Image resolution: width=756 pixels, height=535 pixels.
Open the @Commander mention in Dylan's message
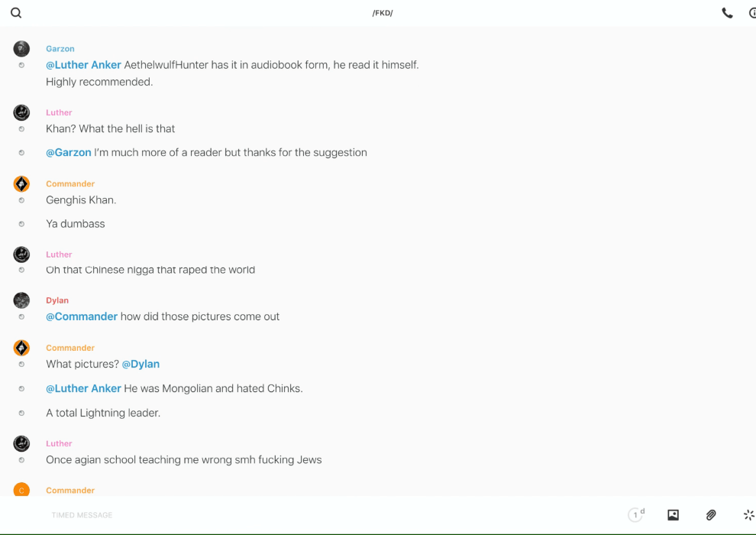pyautogui.click(x=82, y=316)
